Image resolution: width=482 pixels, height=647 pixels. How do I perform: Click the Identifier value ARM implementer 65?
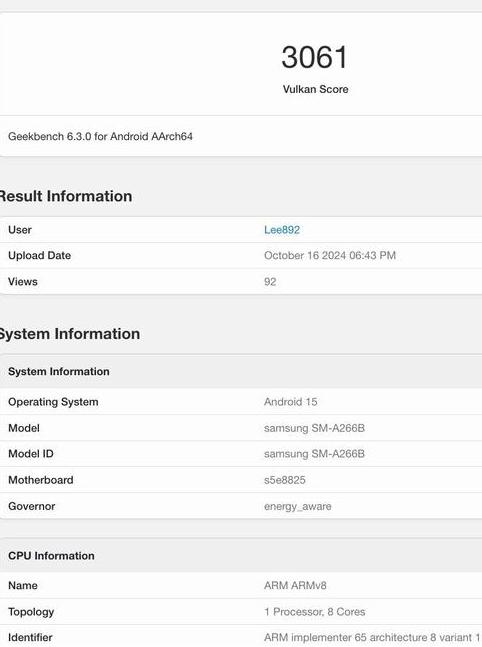(x=373, y=638)
